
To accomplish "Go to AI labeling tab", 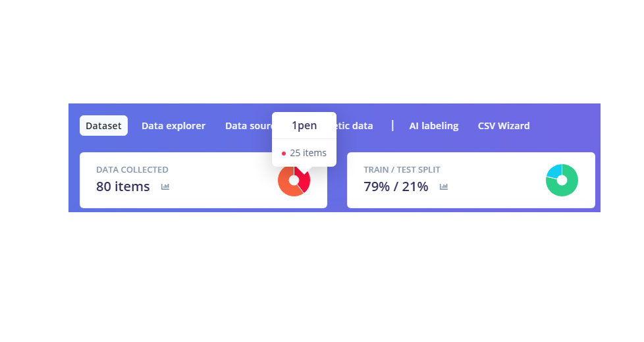I will [x=433, y=126].
